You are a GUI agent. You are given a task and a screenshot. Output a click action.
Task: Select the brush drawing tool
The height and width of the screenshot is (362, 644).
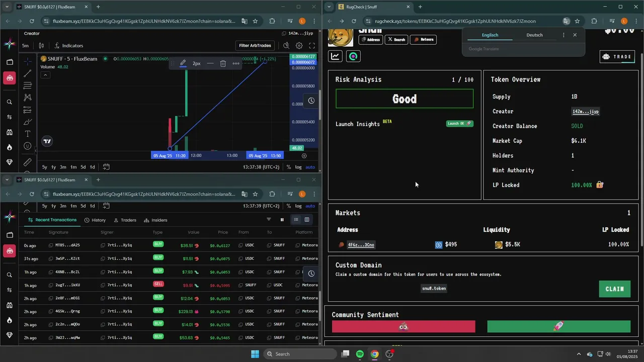(28, 122)
